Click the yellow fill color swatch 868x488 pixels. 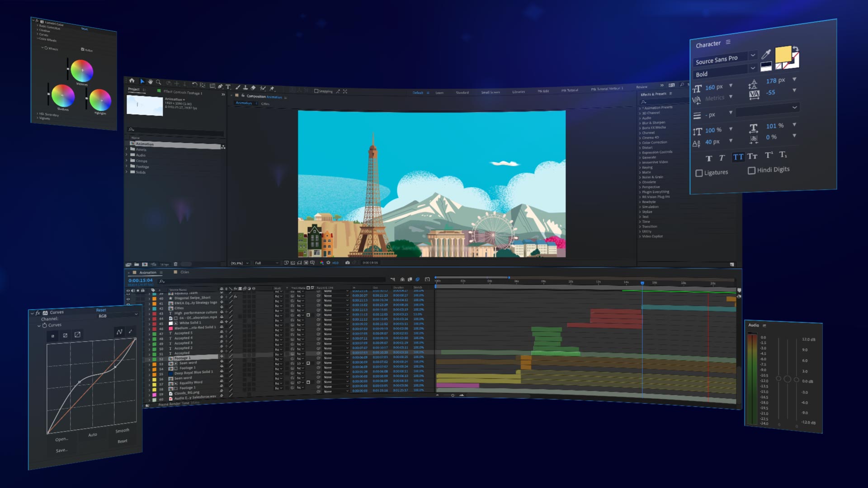783,54
